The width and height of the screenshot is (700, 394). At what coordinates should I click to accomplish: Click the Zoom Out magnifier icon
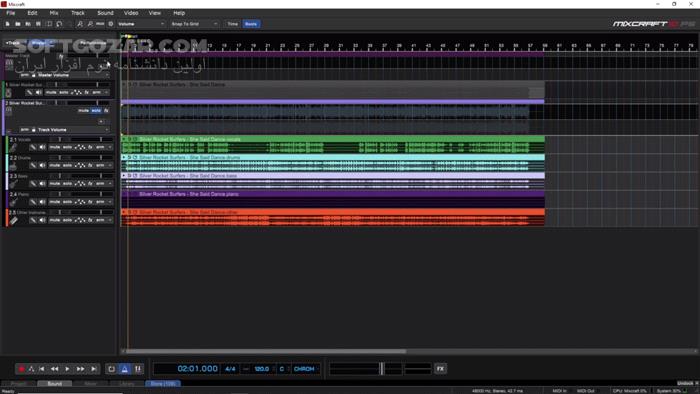tap(90, 24)
